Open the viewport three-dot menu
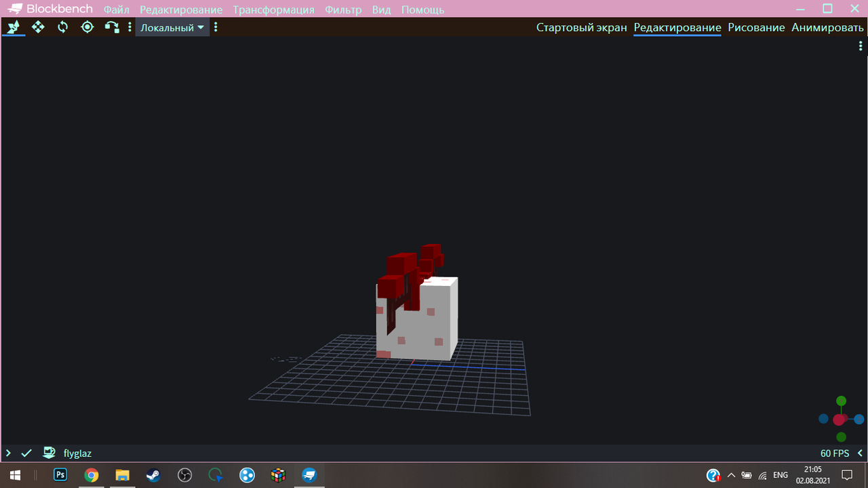The width and height of the screenshot is (868, 488). pyautogui.click(x=861, y=46)
